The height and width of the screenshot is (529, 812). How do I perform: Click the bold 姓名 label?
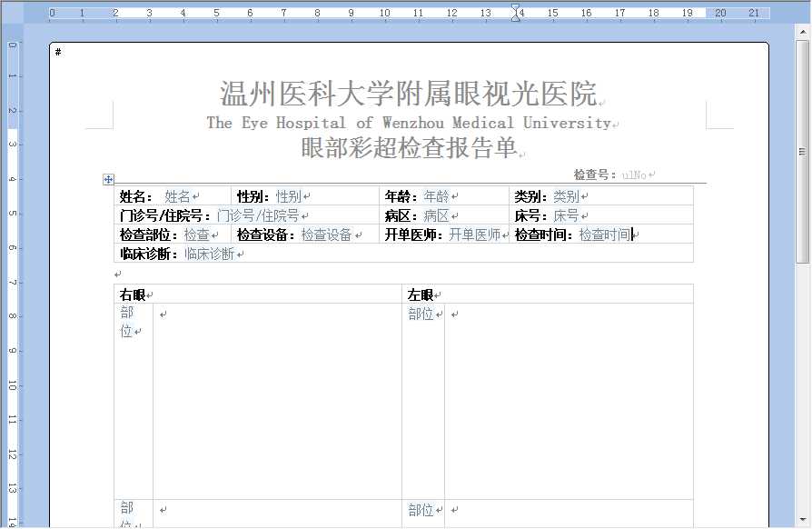136,196
